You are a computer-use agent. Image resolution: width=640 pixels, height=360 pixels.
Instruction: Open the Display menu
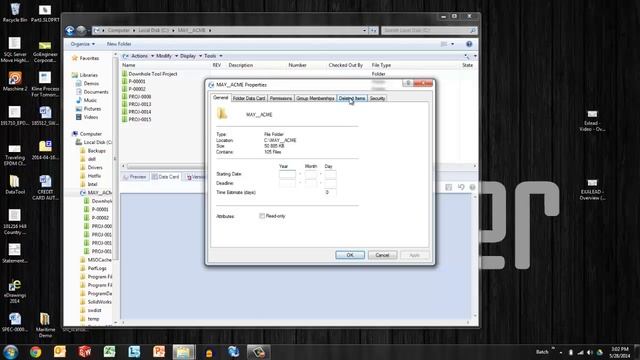pyautogui.click(x=191, y=56)
